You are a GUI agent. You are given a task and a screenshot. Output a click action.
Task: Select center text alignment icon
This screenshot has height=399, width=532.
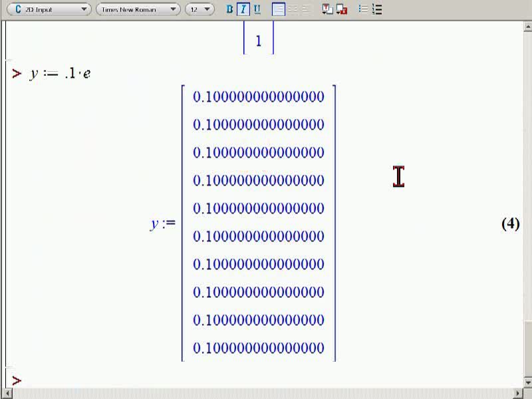pos(293,9)
